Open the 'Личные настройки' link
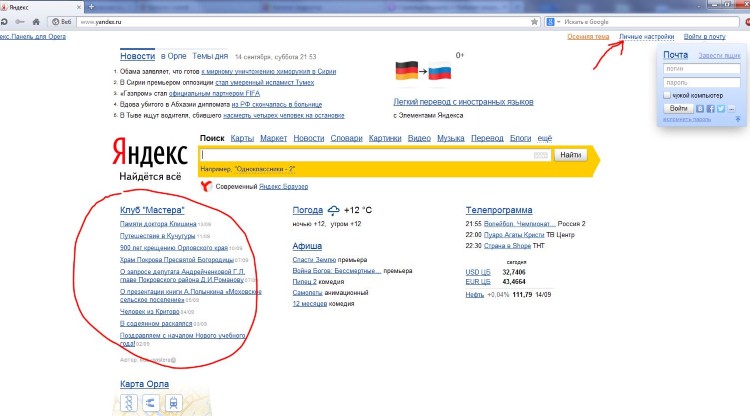 646,37
